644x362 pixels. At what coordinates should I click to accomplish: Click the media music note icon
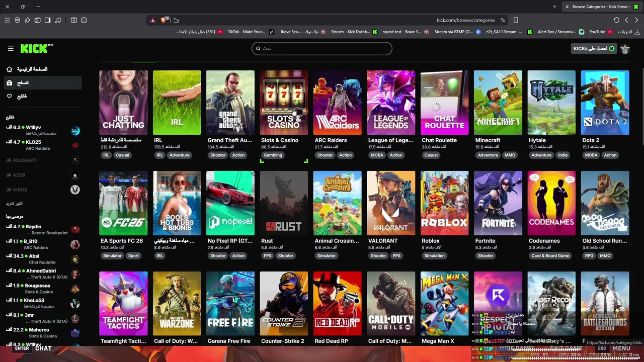58,20
